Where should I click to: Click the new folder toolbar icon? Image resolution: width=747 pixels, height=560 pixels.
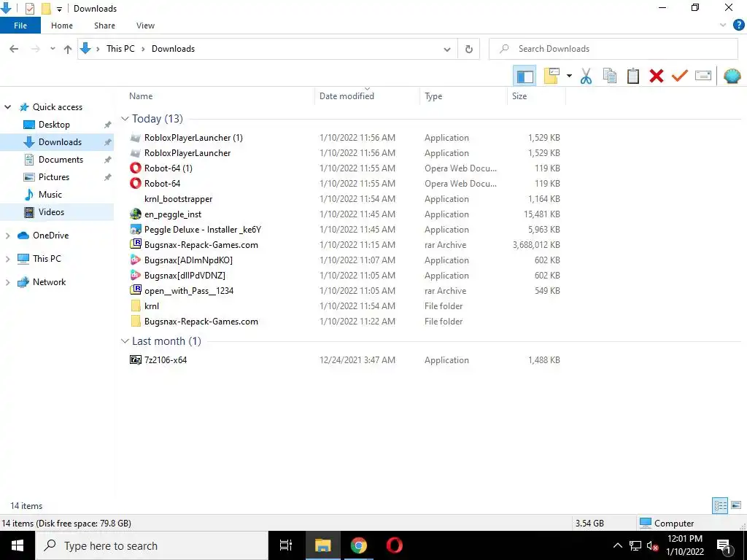pos(551,76)
